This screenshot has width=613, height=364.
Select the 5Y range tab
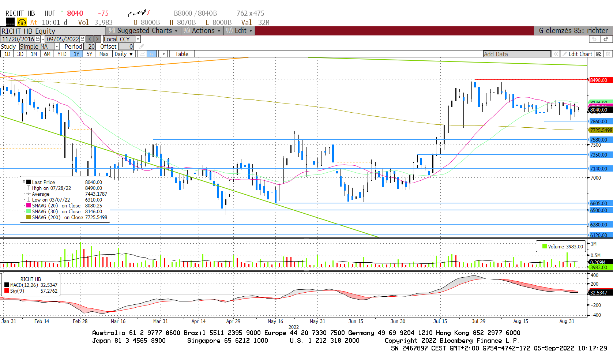(89, 54)
